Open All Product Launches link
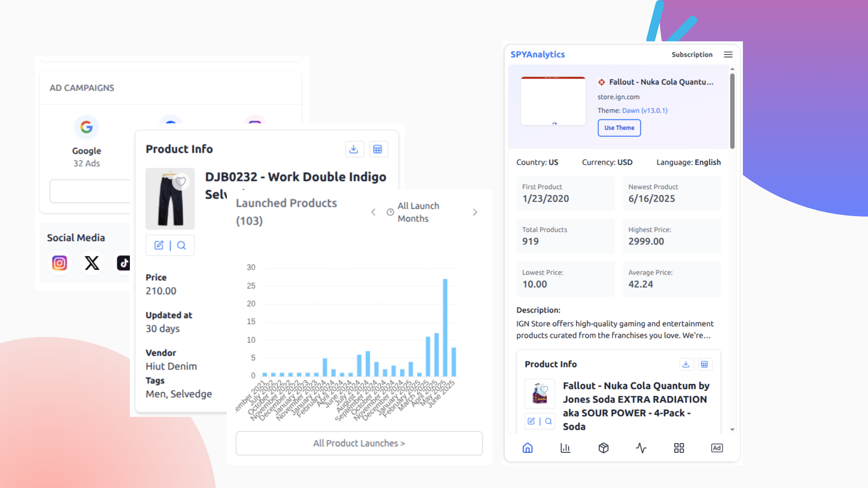The width and height of the screenshot is (868, 488). pyautogui.click(x=358, y=443)
